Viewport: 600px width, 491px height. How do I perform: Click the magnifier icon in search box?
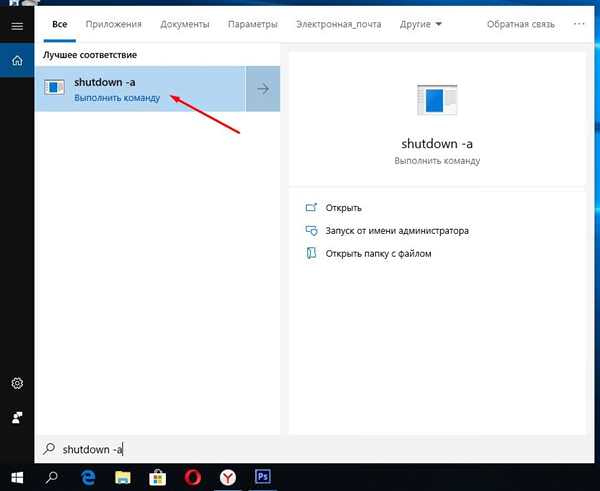pyautogui.click(x=49, y=449)
